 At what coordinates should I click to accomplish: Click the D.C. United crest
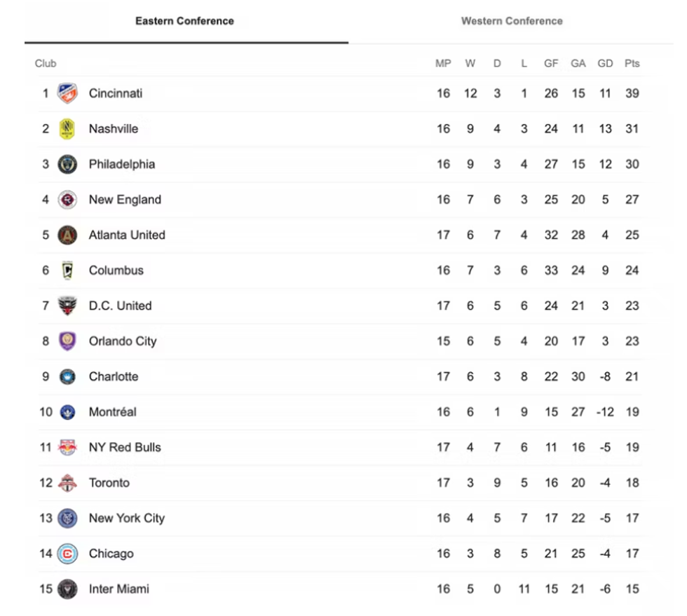coord(67,306)
